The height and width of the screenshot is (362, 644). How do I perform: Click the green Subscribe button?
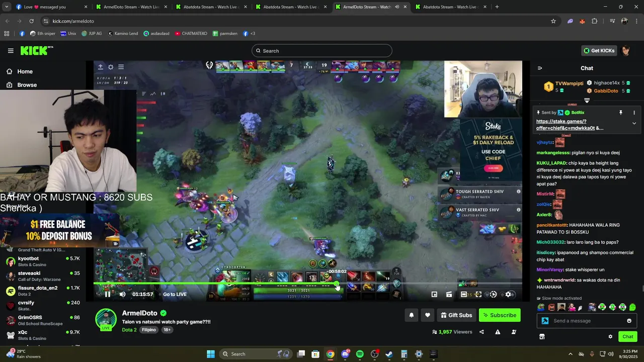[500, 315]
